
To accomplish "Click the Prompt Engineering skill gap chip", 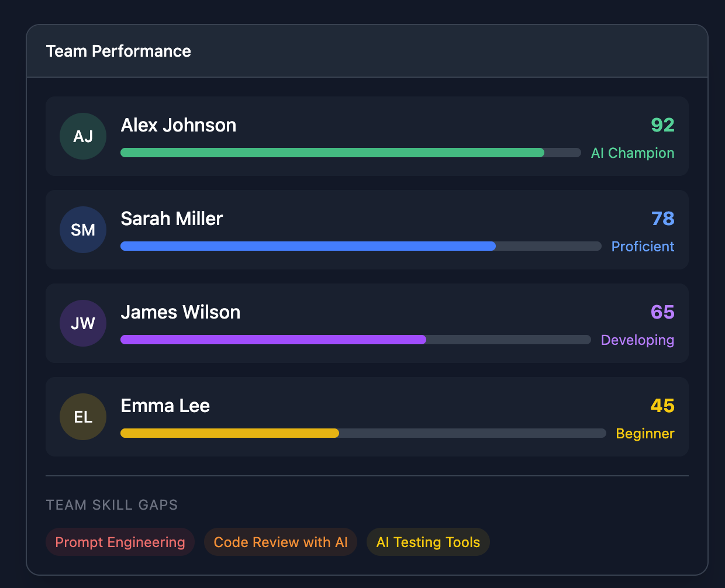I will pos(120,542).
